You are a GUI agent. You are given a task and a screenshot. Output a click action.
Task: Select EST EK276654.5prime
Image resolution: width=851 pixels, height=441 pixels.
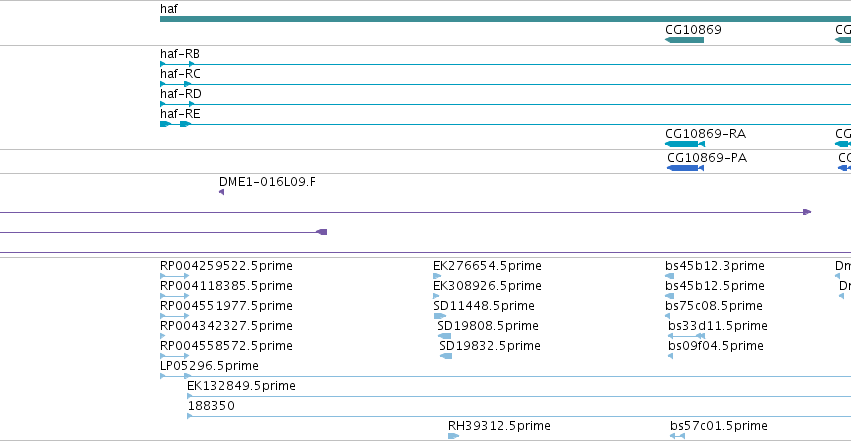[487, 266]
